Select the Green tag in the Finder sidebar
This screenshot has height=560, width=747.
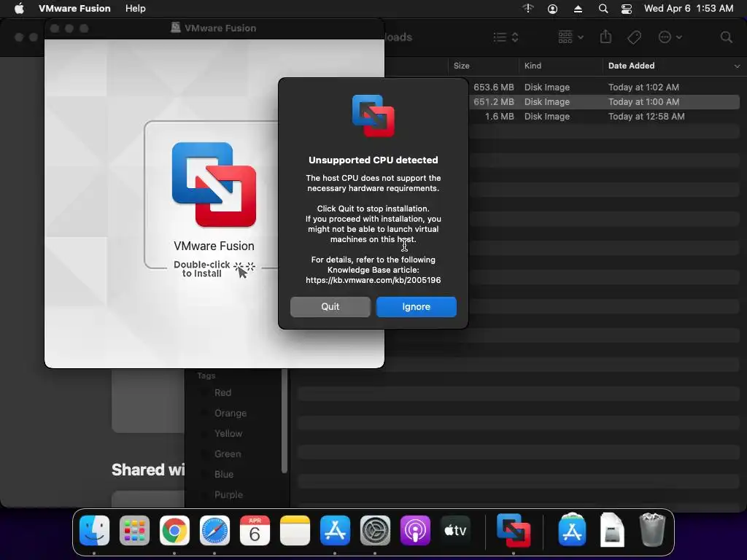pyautogui.click(x=228, y=454)
